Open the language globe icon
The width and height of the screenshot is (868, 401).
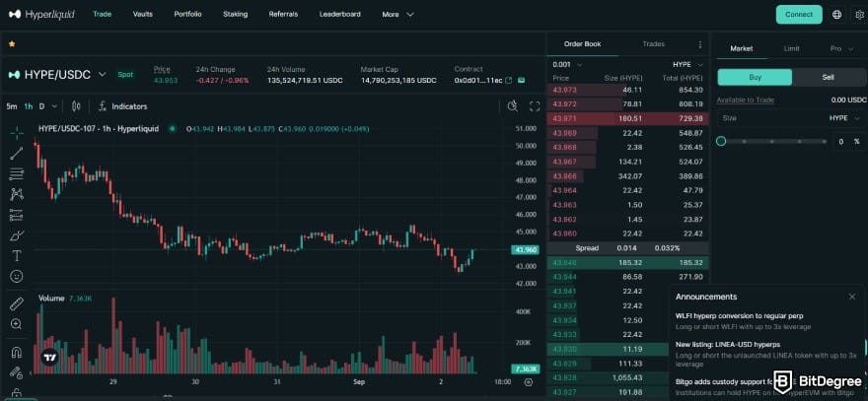point(837,15)
